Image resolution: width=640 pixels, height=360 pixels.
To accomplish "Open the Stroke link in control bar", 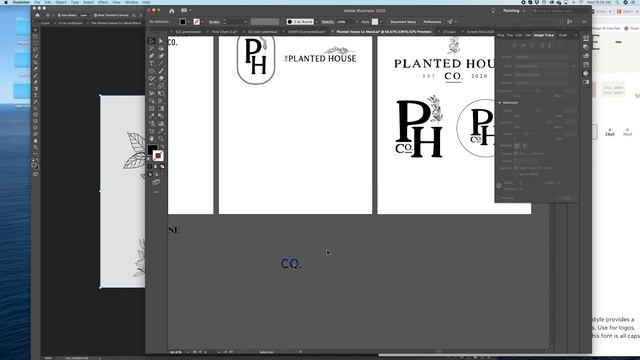I will pos(214,22).
